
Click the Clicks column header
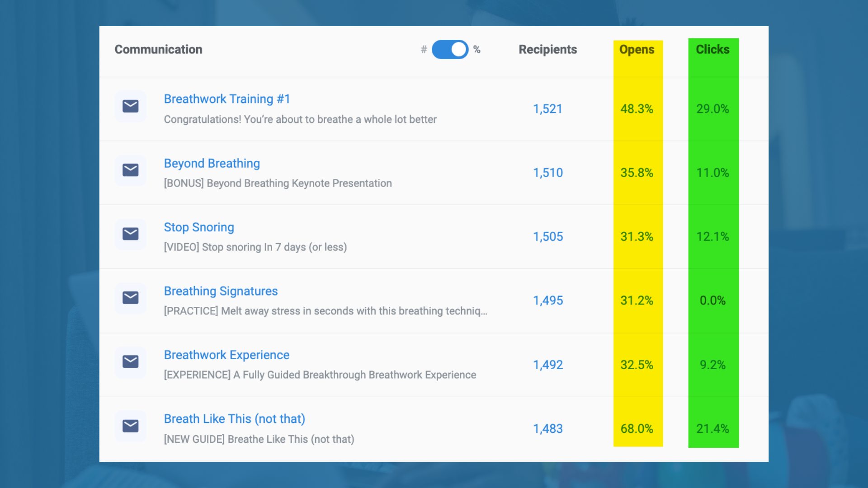(712, 50)
